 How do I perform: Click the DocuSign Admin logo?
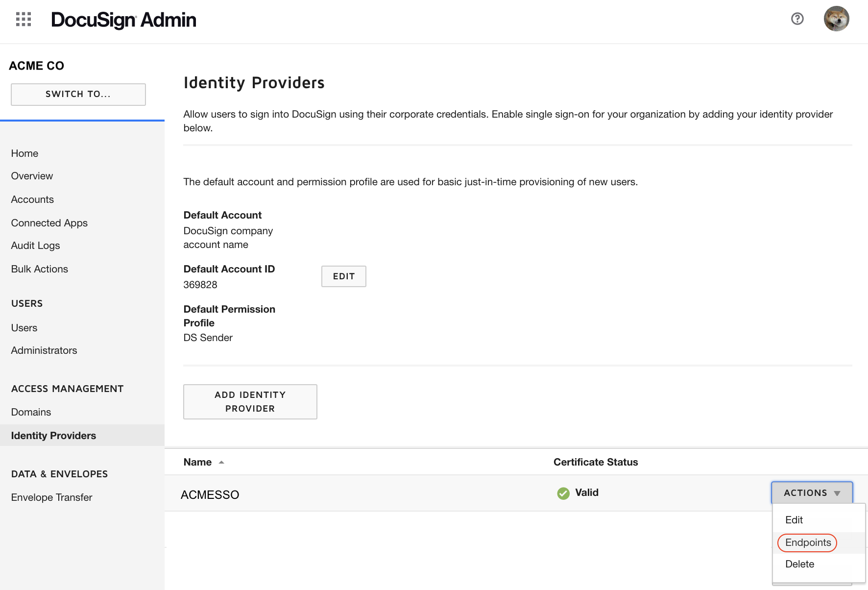tap(123, 20)
